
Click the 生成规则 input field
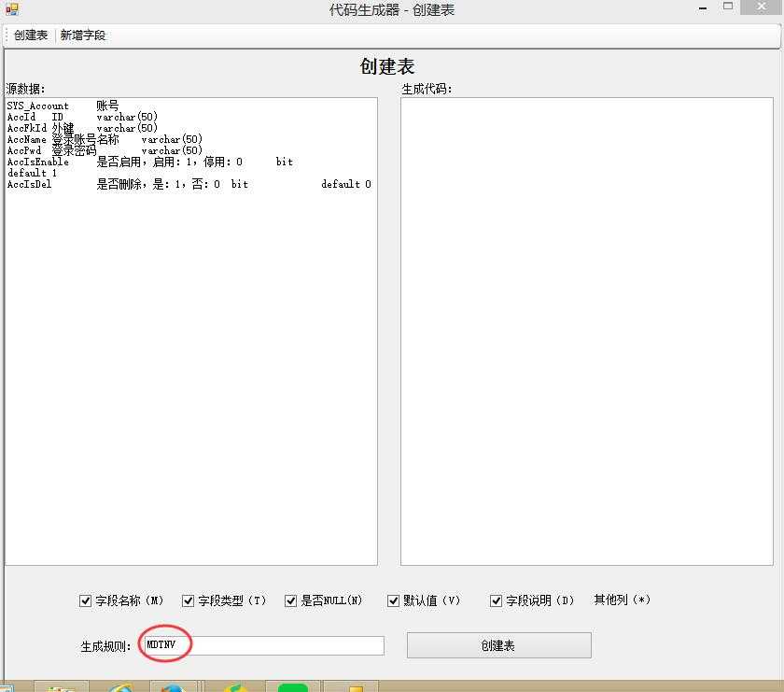[264, 645]
